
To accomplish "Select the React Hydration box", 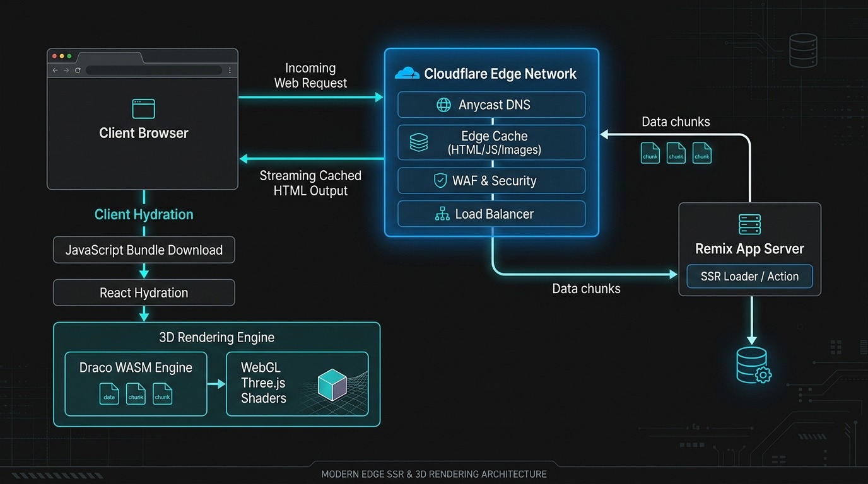I will click(x=144, y=293).
